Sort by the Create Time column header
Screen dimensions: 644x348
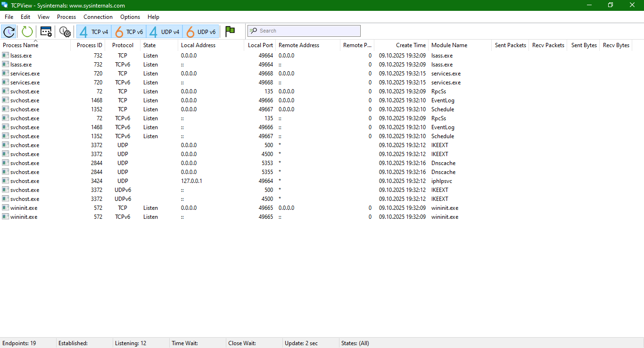410,45
